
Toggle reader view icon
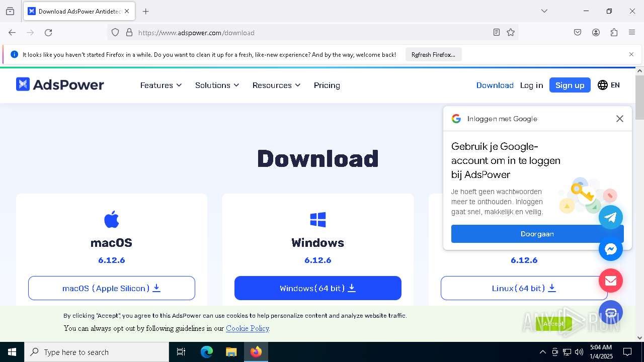[497, 32]
